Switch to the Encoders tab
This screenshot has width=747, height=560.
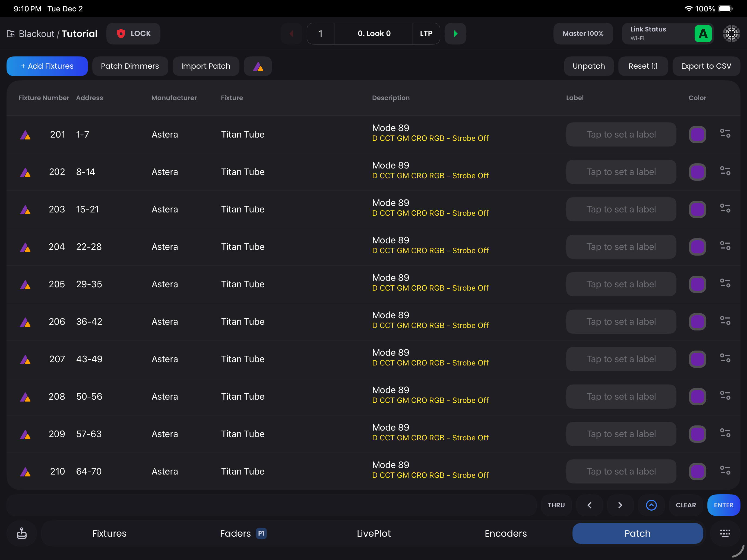tap(505, 533)
